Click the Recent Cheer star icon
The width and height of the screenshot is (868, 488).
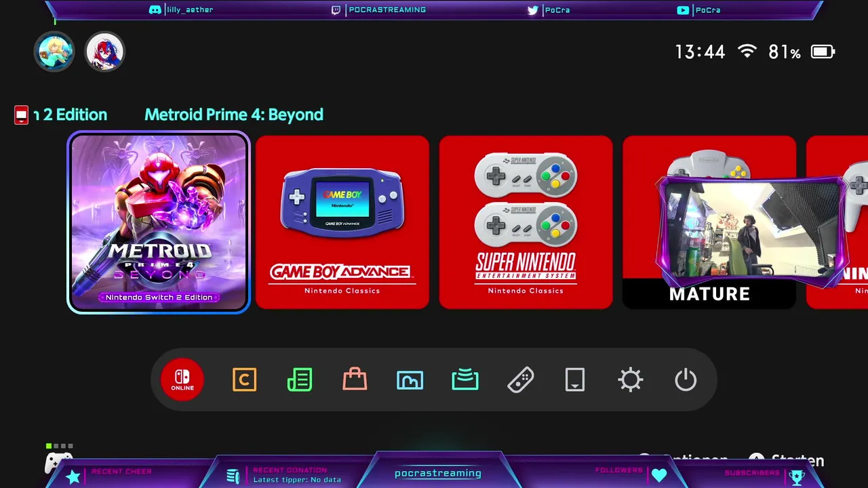point(73,477)
